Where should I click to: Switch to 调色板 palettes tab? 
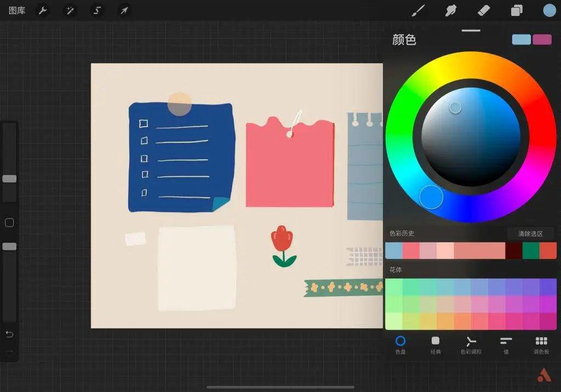click(x=541, y=345)
